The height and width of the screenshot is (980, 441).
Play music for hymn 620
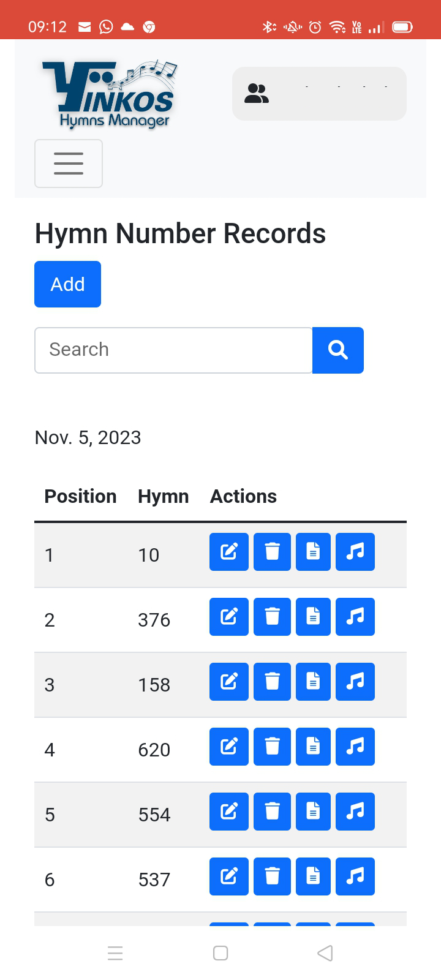point(355,747)
